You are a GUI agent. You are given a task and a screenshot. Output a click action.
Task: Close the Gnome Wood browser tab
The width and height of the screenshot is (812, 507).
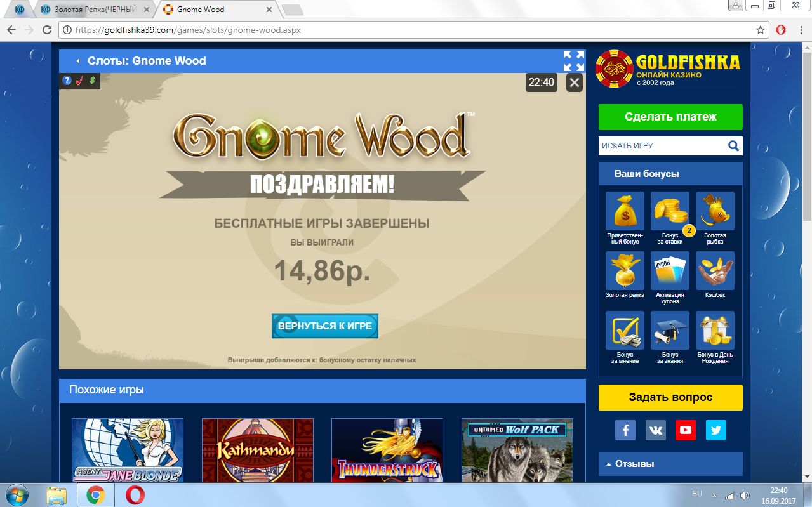[269, 10]
